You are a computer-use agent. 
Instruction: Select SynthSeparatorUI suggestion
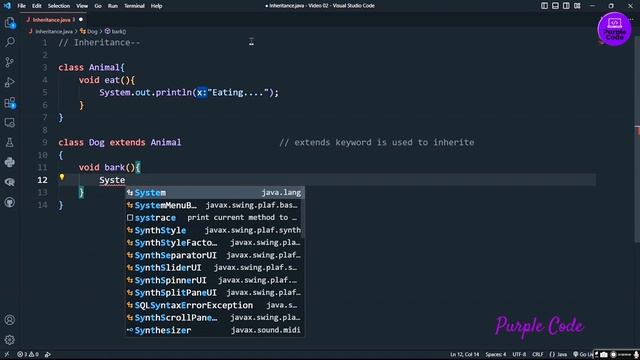tap(214, 255)
